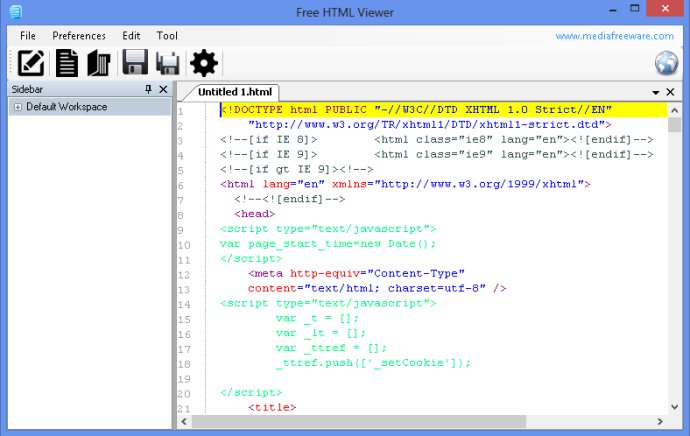Visit the www.mediafreeware.com link
The height and width of the screenshot is (436, 690).
[614, 36]
